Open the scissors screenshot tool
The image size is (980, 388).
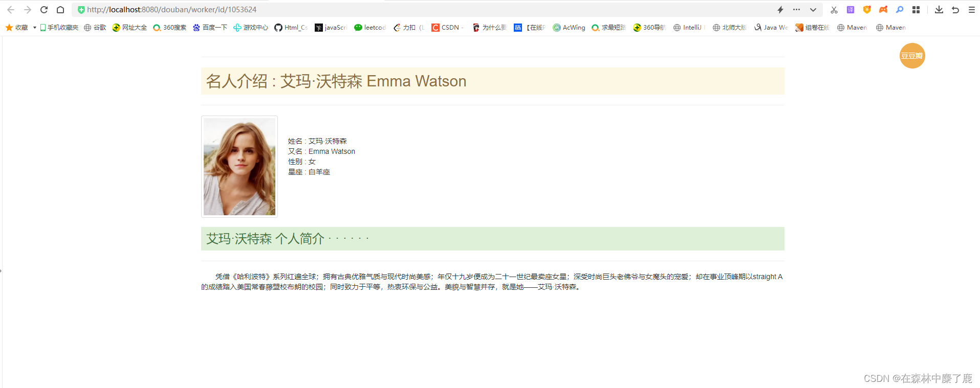pyautogui.click(x=834, y=10)
